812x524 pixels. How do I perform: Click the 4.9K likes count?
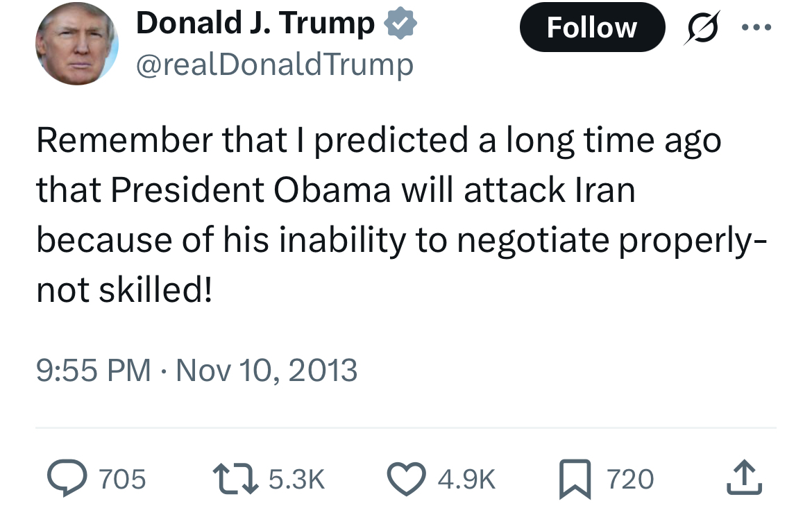tap(466, 479)
